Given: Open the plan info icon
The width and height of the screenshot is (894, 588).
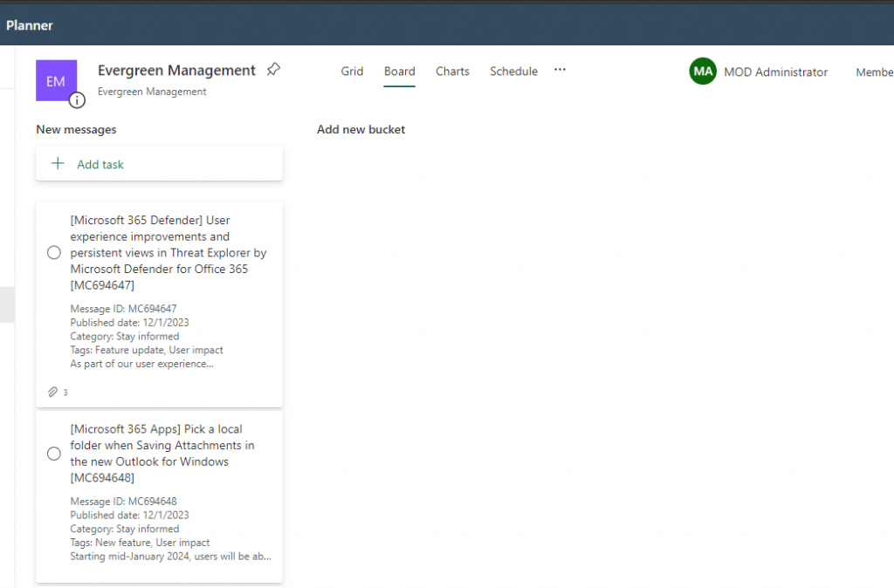Looking at the screenshot, I should (78, 100).
